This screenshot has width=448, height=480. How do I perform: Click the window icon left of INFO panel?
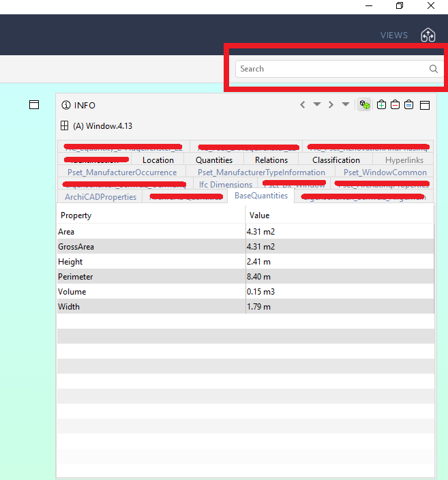(34, 105)
